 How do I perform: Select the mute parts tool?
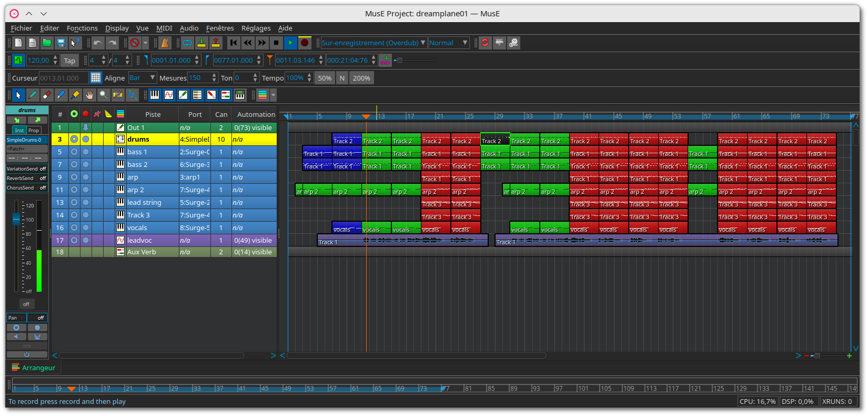(118, 95)
